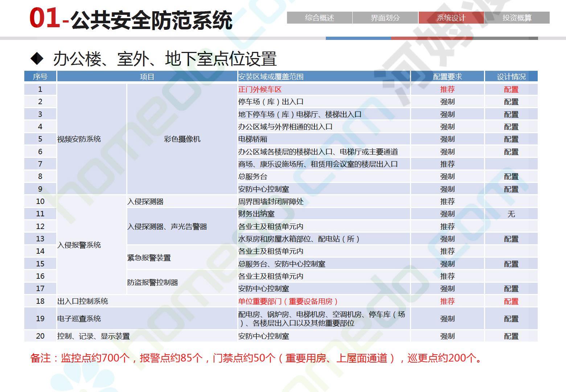Image resolution: width=566 pixels, height=392 pixels.
Task: Switch to the 界面划分 tab
Action: 385,18
